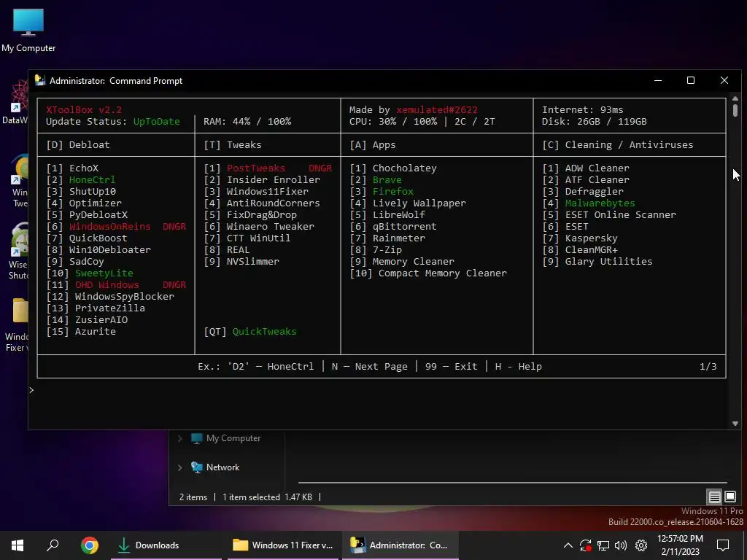Select Network in Explorer navigation pane
Viewport: 747px width, 560px height.
tap(215, 467)
